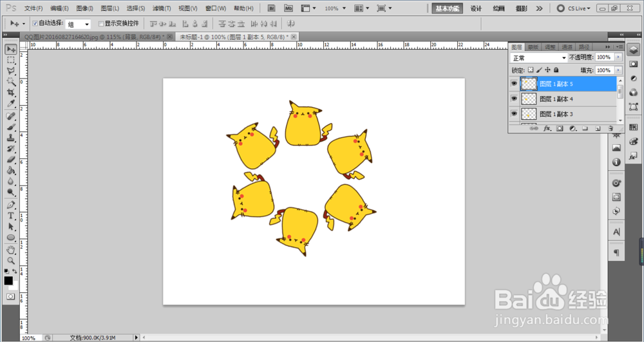Select the Ellipse shape tool
The image size is (644, 342).
(11, 237)
